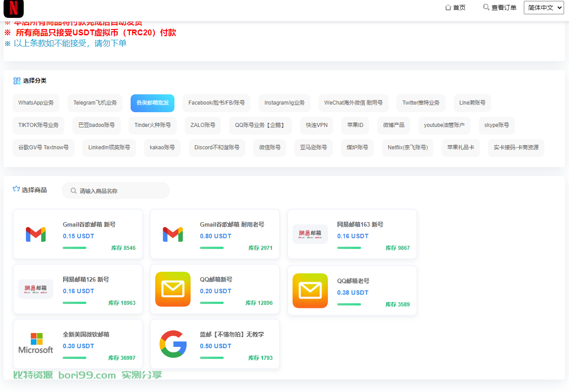Select the Netflix(奈飞账号) category

tap(408, 148)
